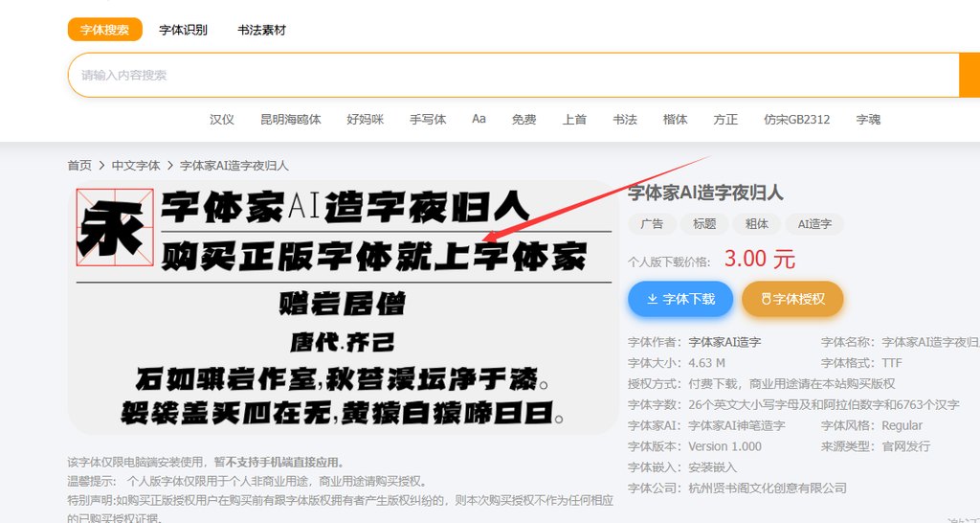Click the 温馨提示 notice line
This screenshot has height=523, width=980.
point(248,482)
